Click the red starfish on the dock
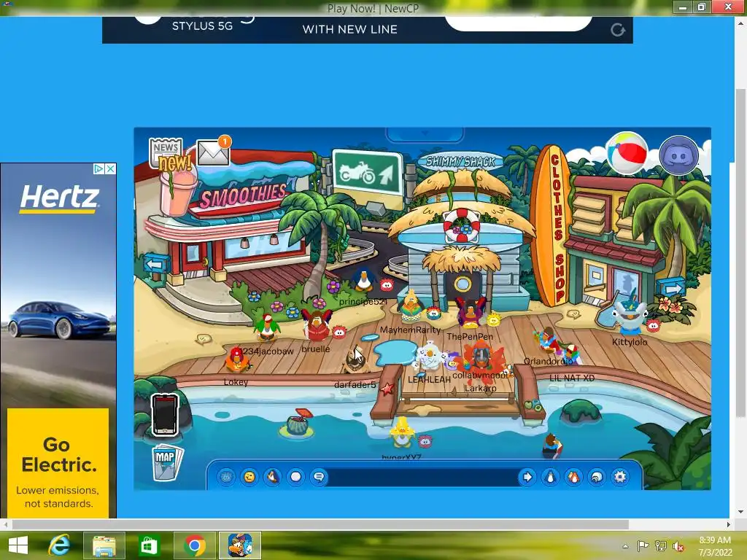Viewport: 747px width, 560px height. coord(387,389)
